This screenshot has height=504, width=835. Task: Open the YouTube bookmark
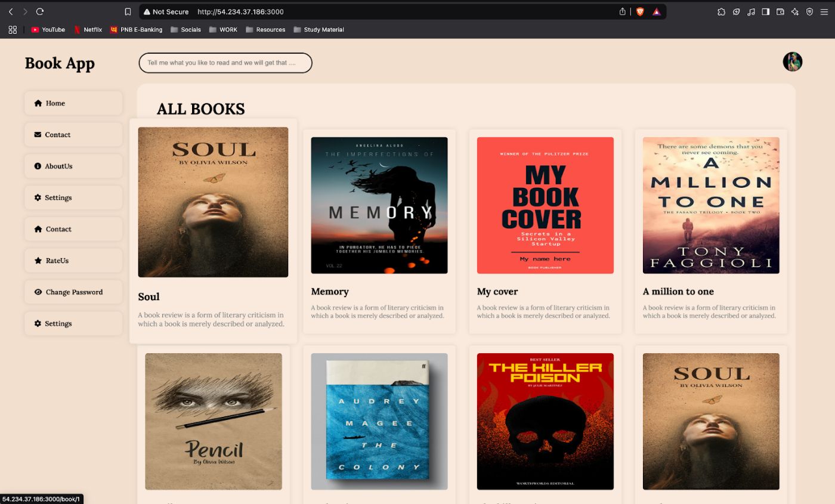click(x=48, y=29)
